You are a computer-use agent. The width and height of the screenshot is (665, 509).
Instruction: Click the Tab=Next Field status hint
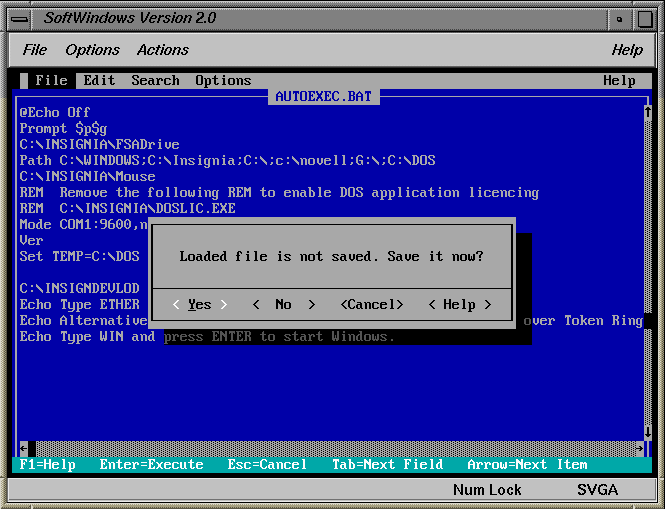coord(388,464)
